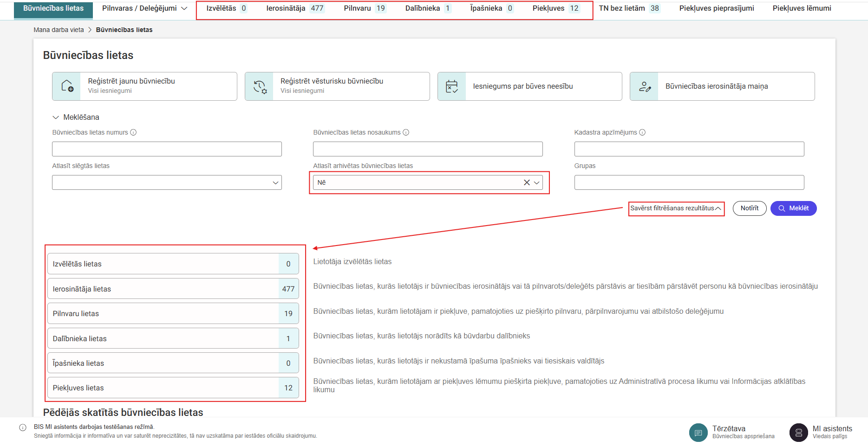Launch the MI asistents virtual helper
Image resolution: width=868 pixels, height=447 pixels.
click(x=798, y=432)
